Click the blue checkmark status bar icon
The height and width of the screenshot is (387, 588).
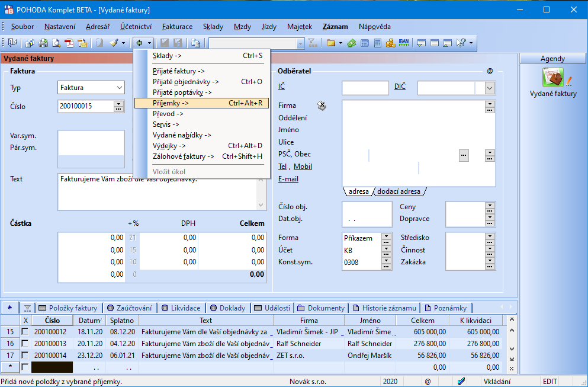461,382
